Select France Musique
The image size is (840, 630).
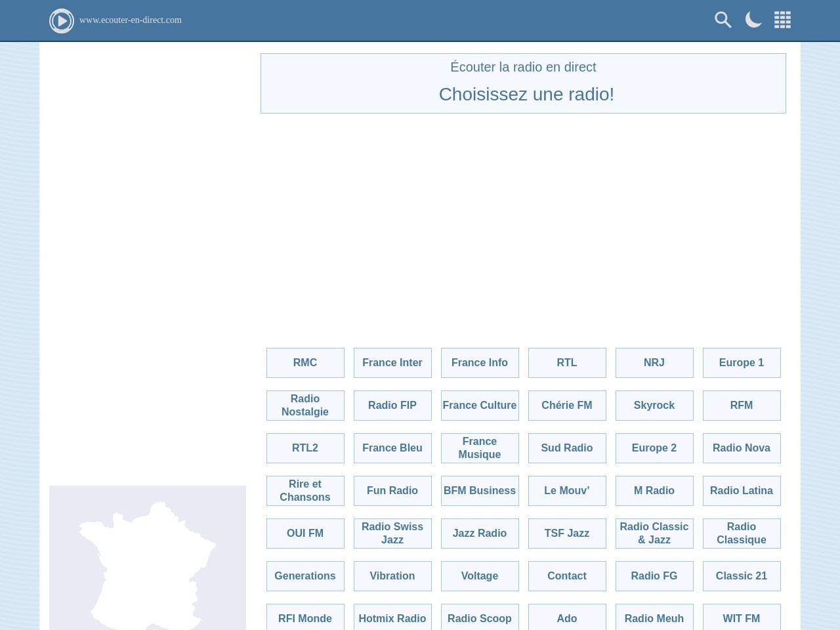pos(480,448)
